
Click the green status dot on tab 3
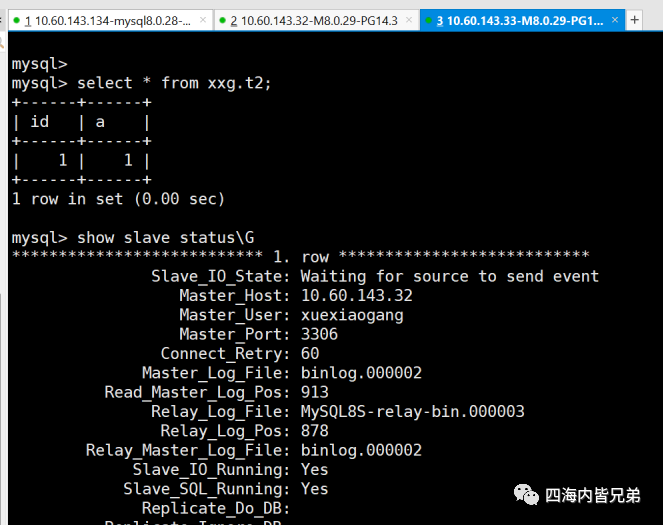[428, 20]
